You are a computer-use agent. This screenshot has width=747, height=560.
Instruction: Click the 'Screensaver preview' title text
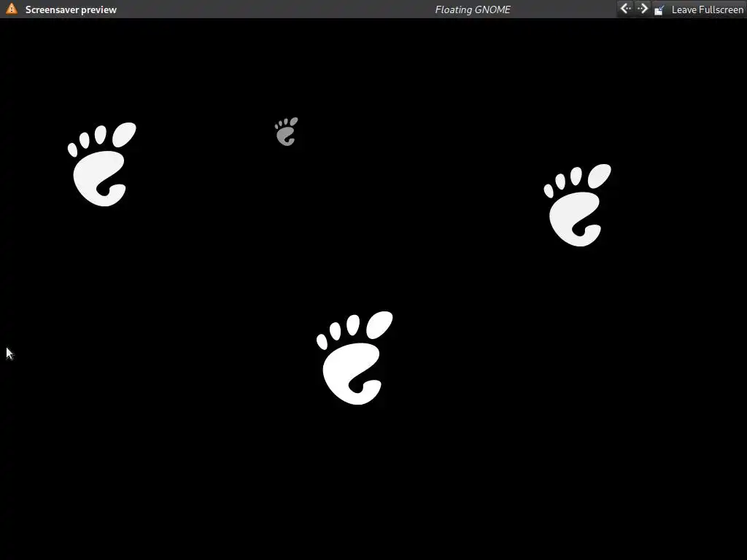[x=71, y=9]
